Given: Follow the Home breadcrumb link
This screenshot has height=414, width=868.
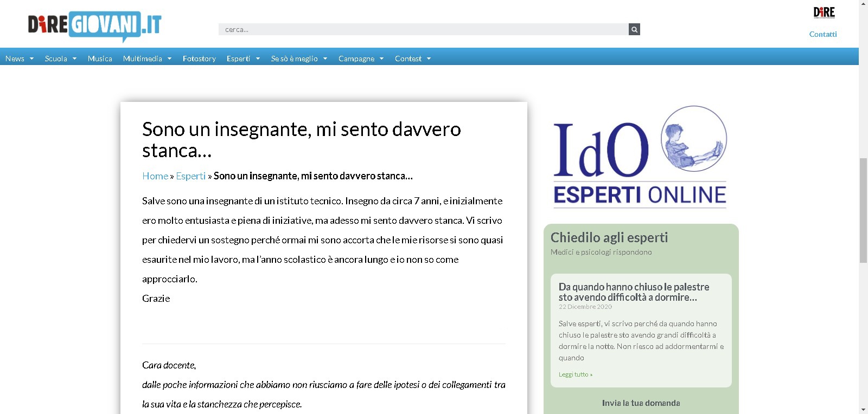Looking at the screenshot, I should pyautogui.click(x=155, y=176).
